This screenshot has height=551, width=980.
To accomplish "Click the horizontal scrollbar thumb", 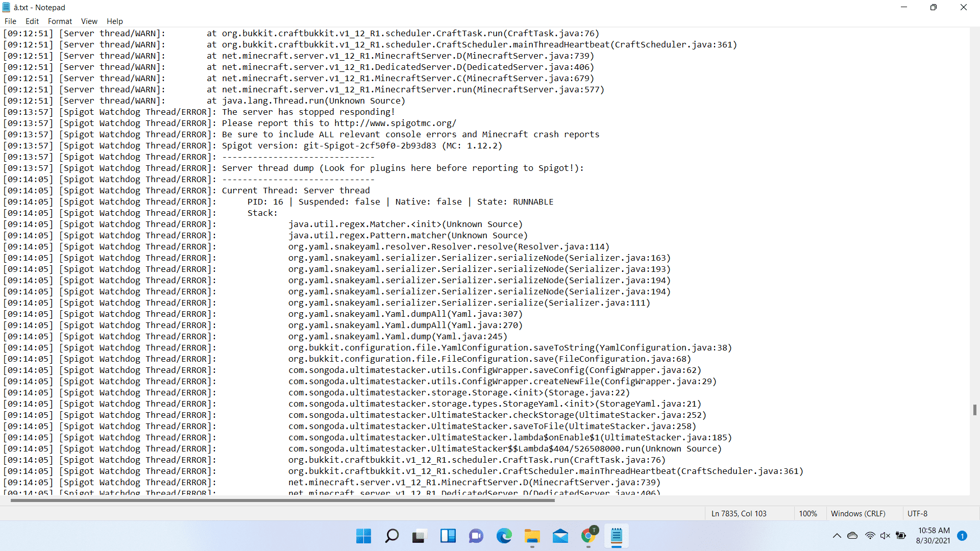I will pyautogui.click(x=282, y=500).
